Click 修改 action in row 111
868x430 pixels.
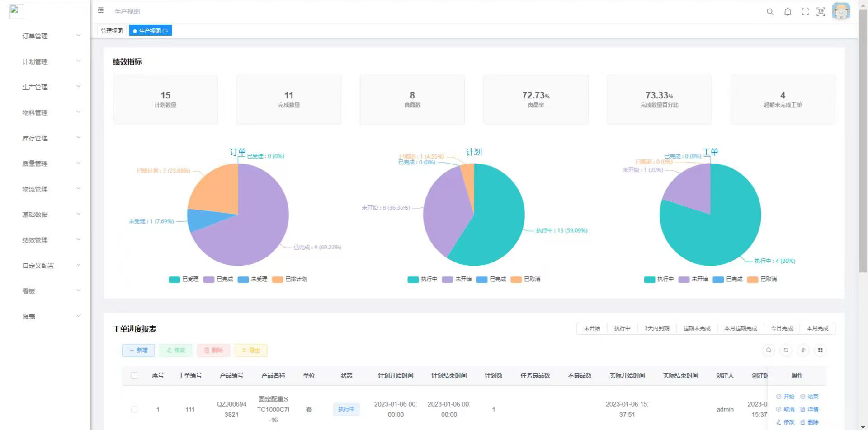[x=785, y=422]
